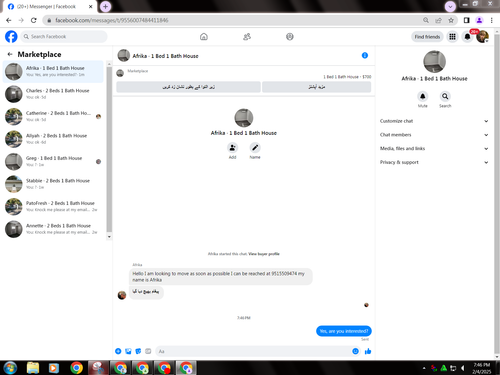Open the Groups icon in top navigation

coord(290,37)
